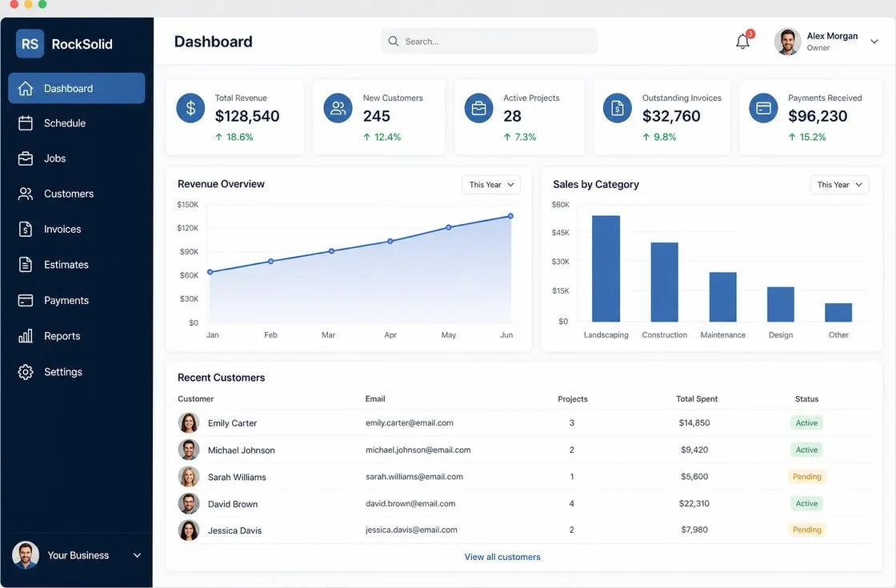Click the $128,540 Total Revenue value
Image resolution: width=896 pixels, height=588 pixels.
coord(247,116)
